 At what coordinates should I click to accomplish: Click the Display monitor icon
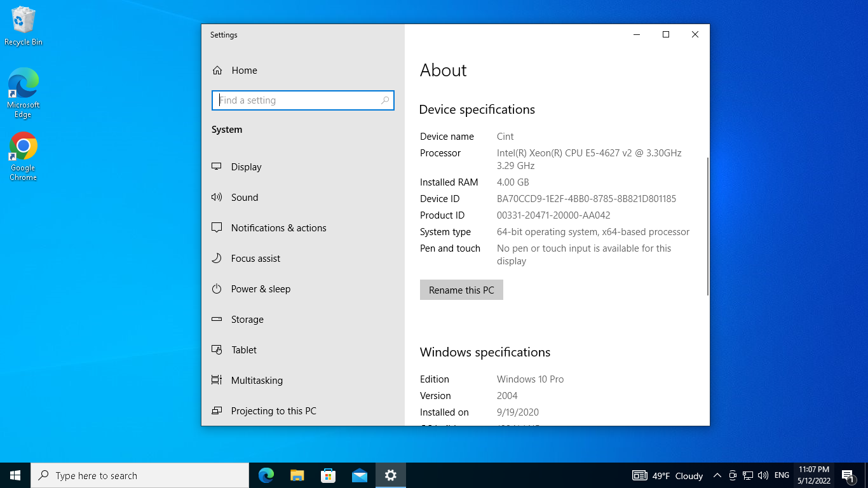click(x=217, y=166)
